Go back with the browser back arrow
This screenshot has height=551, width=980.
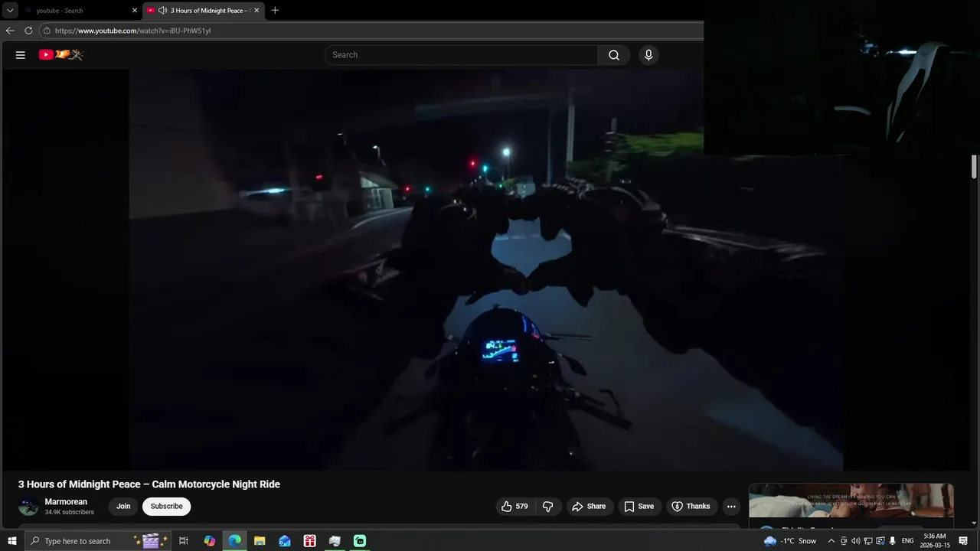click(10, 31)
